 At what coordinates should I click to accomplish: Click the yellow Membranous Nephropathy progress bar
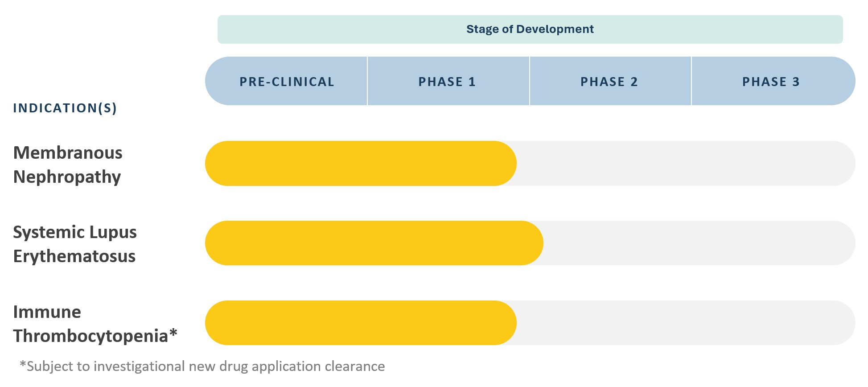click(360, 164)
